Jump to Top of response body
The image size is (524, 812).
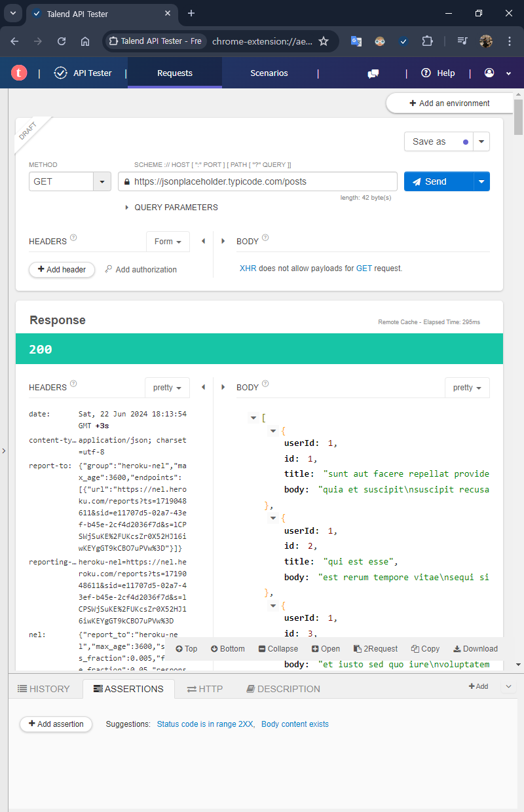tap(187, 649)
